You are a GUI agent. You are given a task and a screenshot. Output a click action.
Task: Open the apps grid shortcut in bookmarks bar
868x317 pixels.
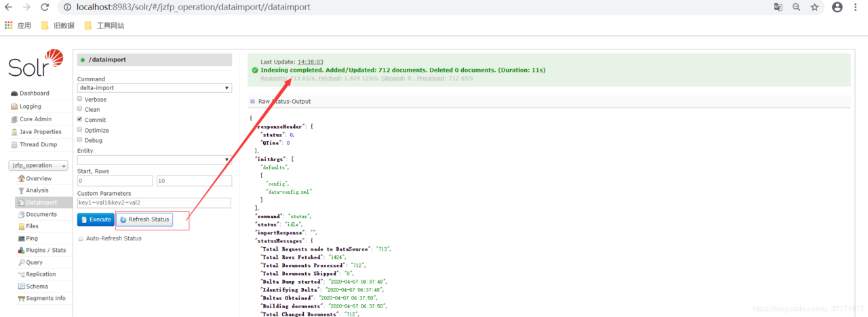pos(9,26)
